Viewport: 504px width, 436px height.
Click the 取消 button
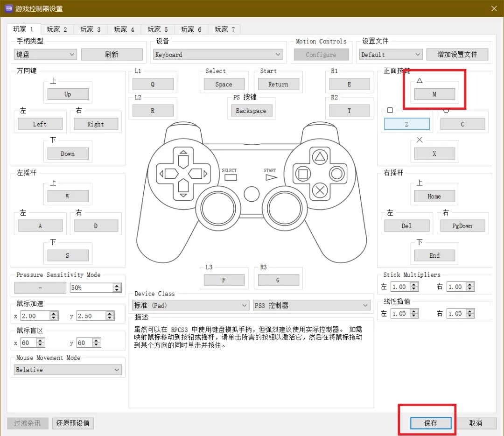point(476,423)
